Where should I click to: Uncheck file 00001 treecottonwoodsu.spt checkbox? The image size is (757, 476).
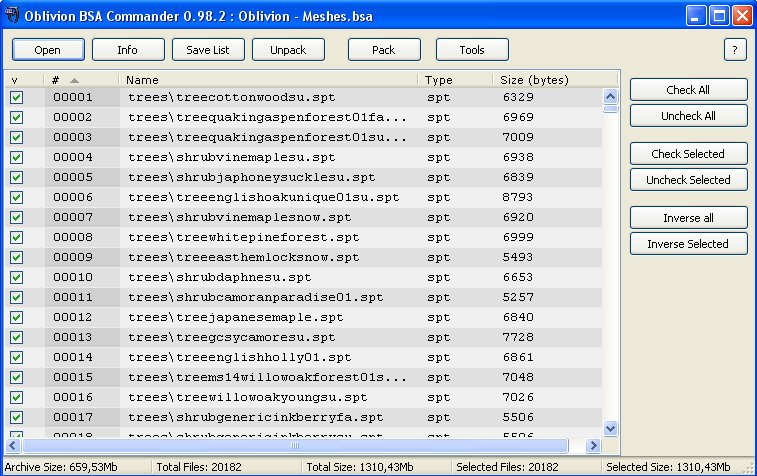16,98
